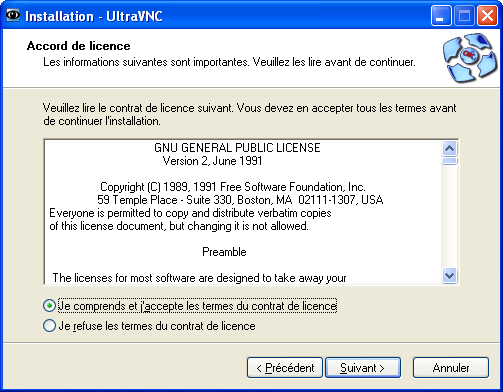This screenshot has height=392, width=503.
Task: Click "GNU GENERAL PUBLIC LICENSE" heading text
Action: click(x=237, y=148)
